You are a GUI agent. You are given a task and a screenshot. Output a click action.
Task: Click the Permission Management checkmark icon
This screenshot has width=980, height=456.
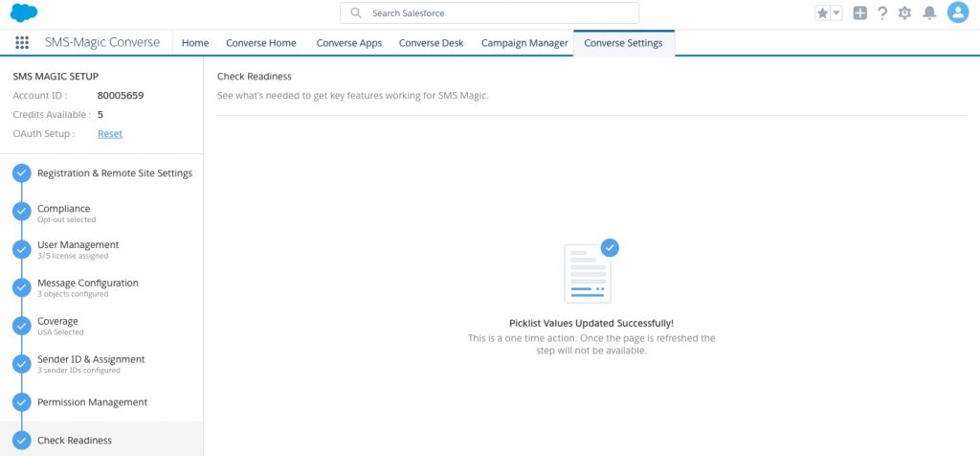click(x=22, y=402)
